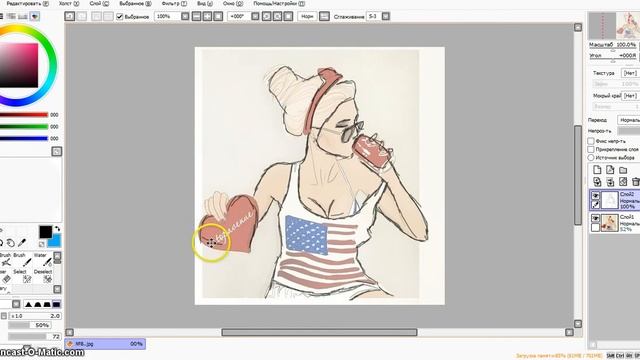Create a new linework layer icon
This screenshot has width=640, height=360.
coord(610,170)
